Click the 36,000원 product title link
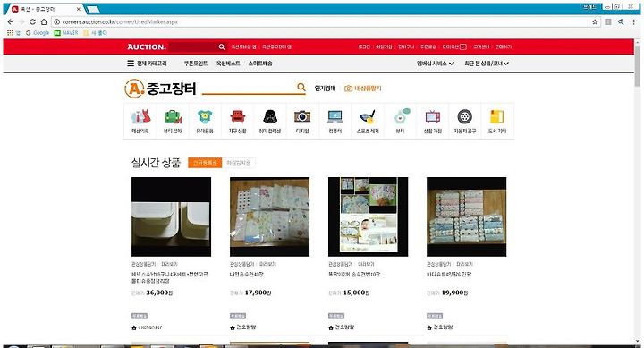 (170, 277)
